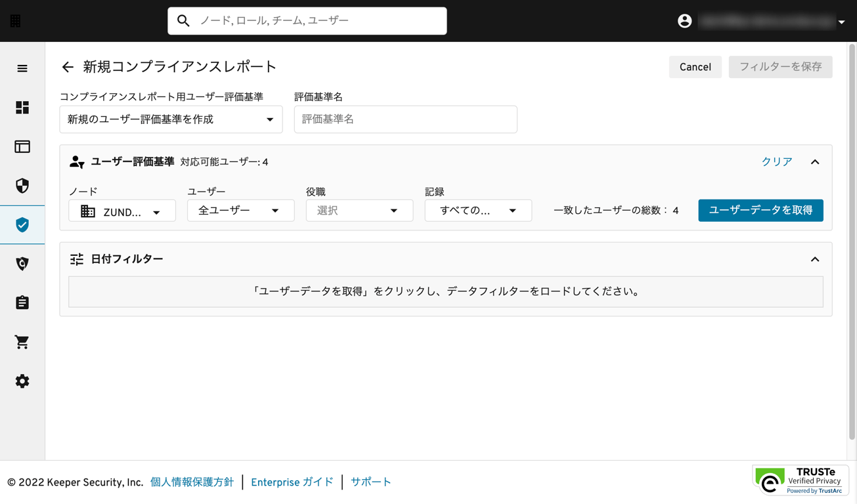
Task: Open the BreachWatch shield icon
Action: coord(22,263)
